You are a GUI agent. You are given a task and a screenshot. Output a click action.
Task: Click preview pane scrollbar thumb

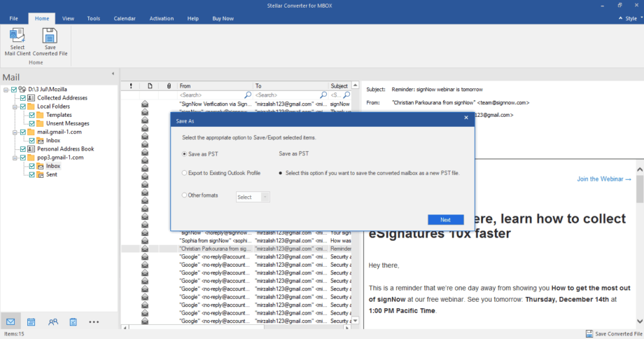pos(640,188)
